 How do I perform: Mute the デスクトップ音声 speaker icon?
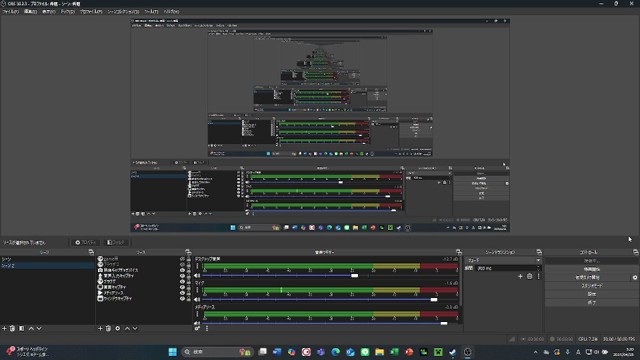tap(198, 276)
